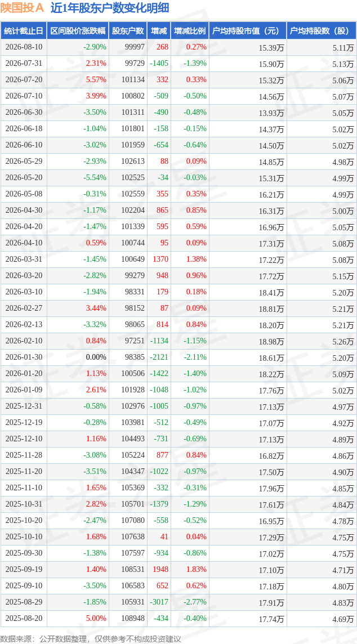This screenshot has width=357, height=644.
Task: Select the 数据来源 disclaimer footer text
Action: click(x=91, y=639)
